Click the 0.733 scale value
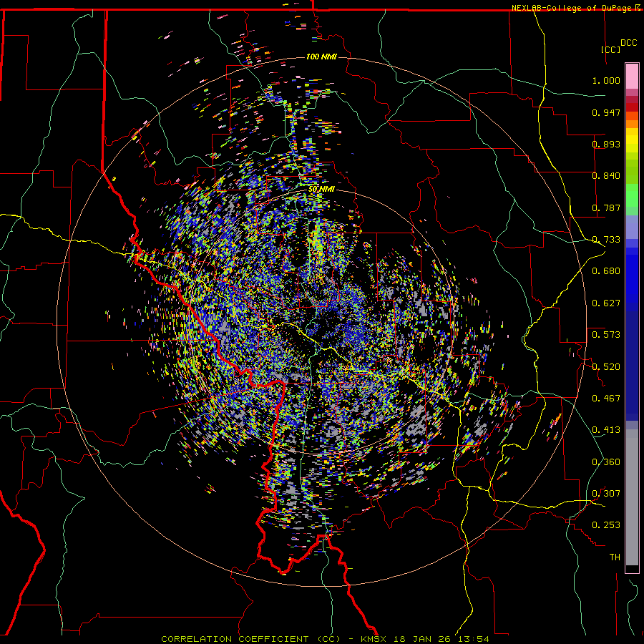Viewport: 644px width, 644px height. (x=606, y=240)
